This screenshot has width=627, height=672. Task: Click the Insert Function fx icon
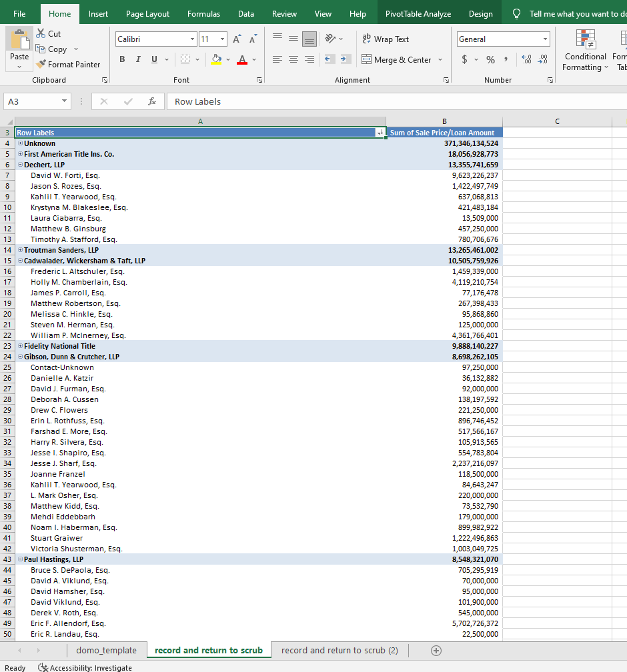click(x=152, y=101)
